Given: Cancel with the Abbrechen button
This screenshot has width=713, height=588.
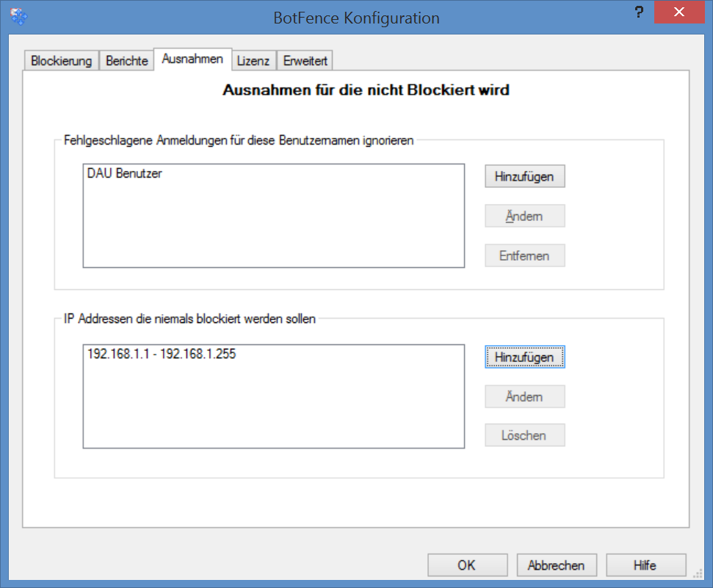Looking at the screenshot, I should tap(557, 565).
